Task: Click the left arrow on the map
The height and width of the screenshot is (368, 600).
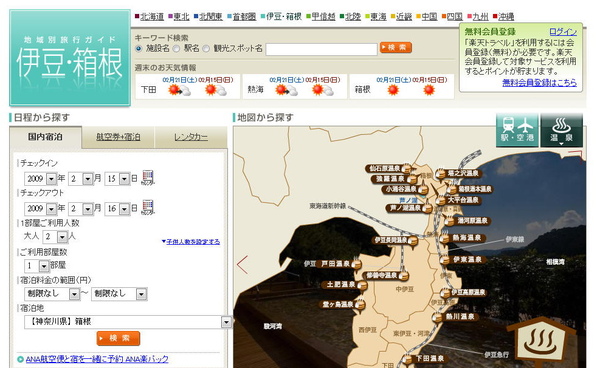Action: coord(242,264)
